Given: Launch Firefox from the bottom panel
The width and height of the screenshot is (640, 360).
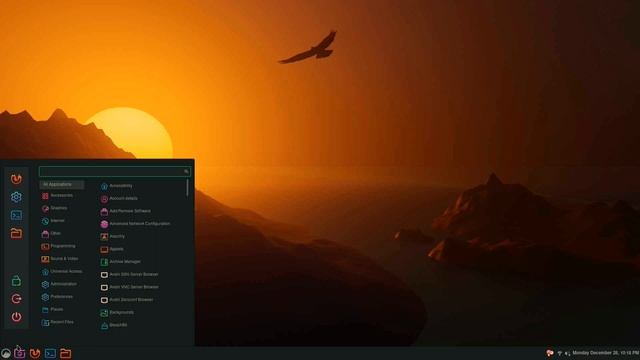Looking at the screenshot, I should pyautogui.click(x=35, y=353).
